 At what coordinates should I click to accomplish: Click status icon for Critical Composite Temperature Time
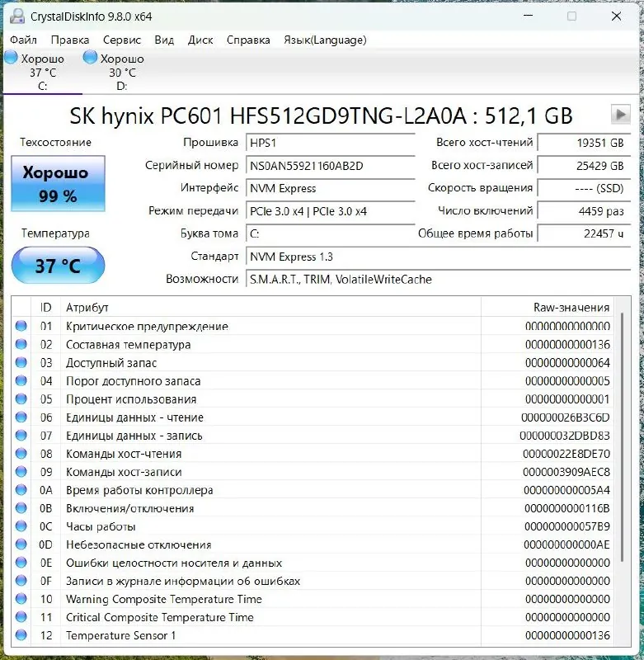point(21,617)
